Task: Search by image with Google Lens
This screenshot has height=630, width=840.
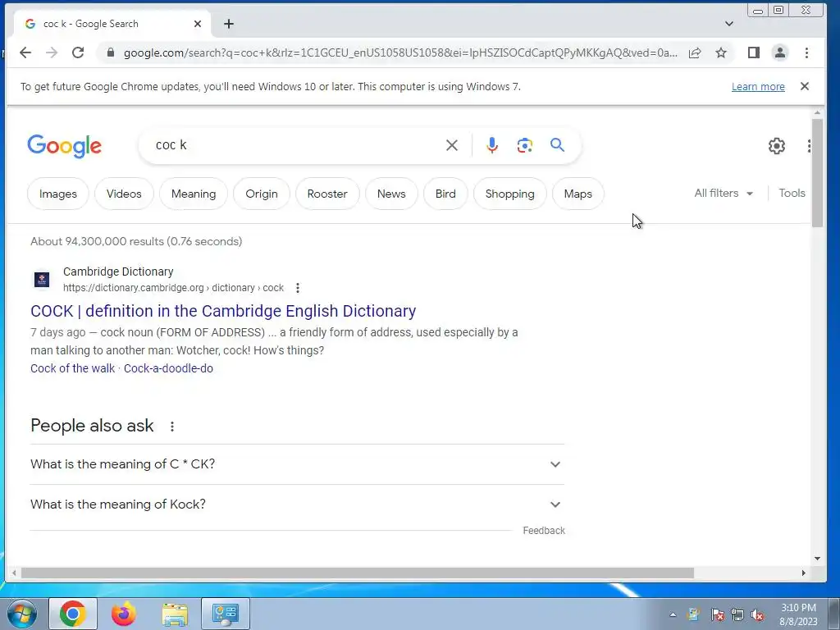Action: pyautogui.click(x=525, y=145)
